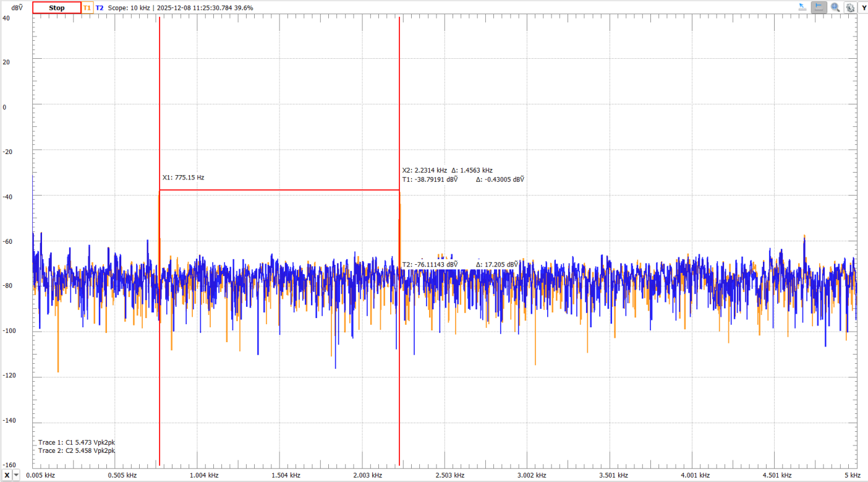Open the settings gear icon
Image resolution: width=868 pixels, height=482 pixels.
click(x=850, y=7)
